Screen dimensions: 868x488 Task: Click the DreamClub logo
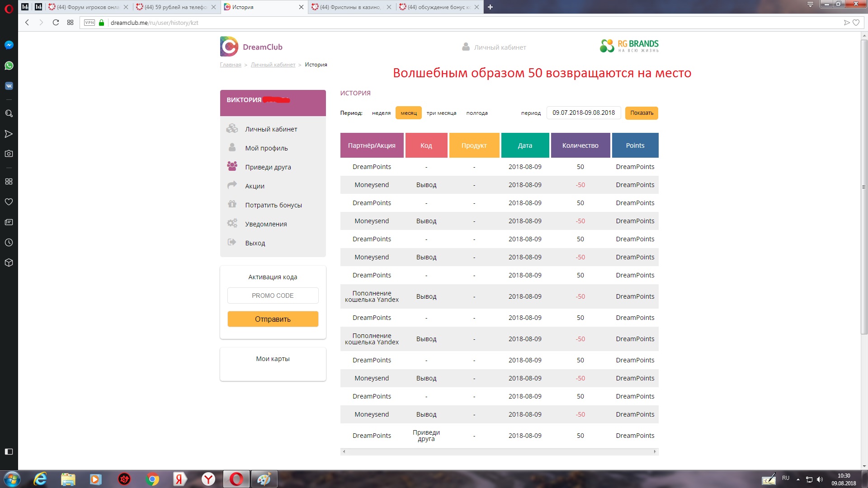tap(251, 47)
